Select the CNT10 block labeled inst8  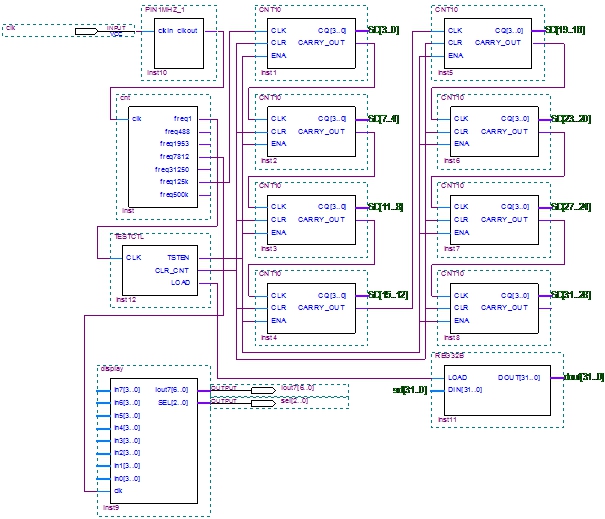pyautogui.click(x=494, y=308)
